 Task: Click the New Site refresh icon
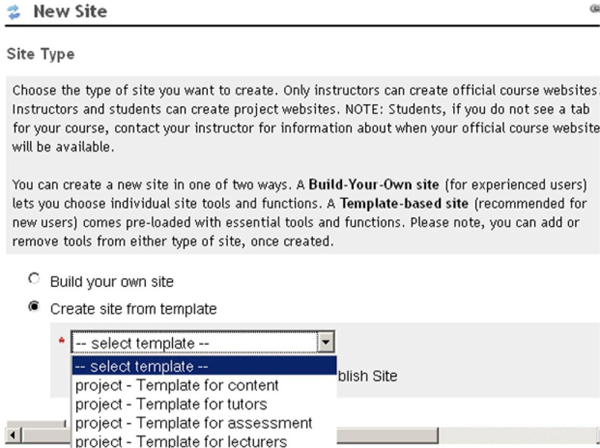click(x=14, y=12)
